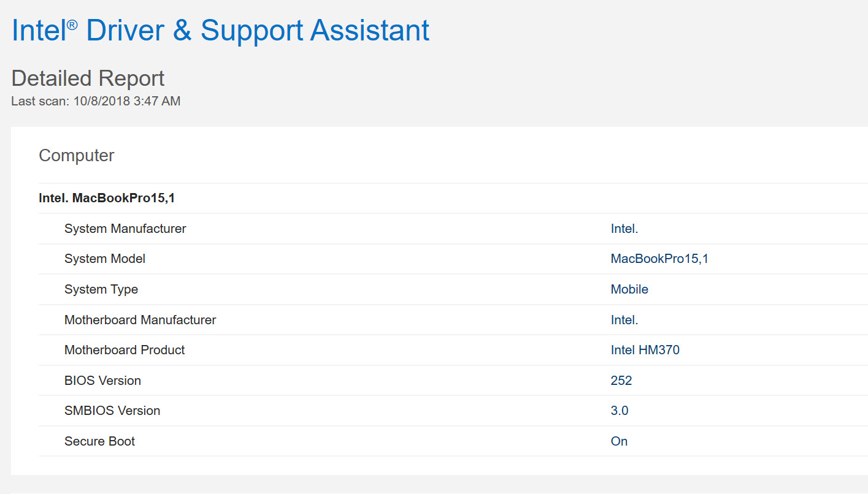Screen dimensions: 868x494
Task: Click the SMBIOS Version label
Action: 112,411
